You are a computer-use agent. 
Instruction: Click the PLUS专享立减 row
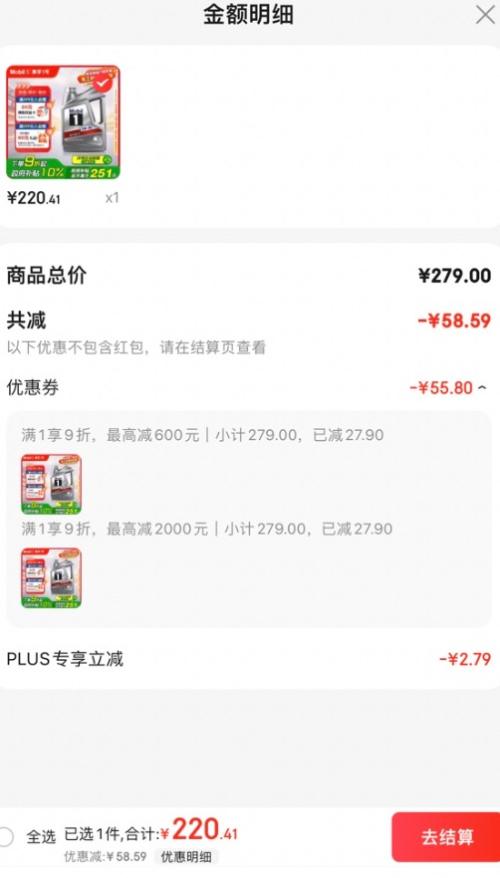coord(250,658)
